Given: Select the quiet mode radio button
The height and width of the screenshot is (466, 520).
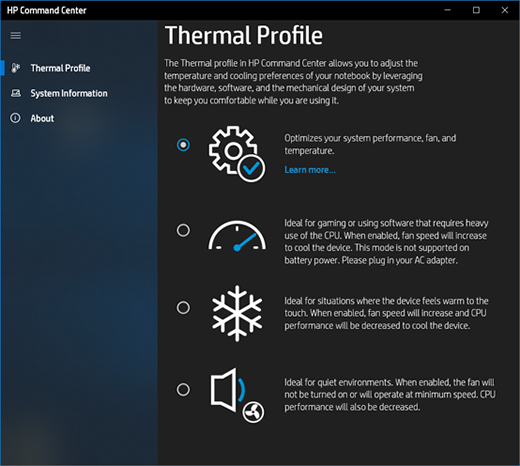Looking at the screenshot, I should click(x=183, y=389).
